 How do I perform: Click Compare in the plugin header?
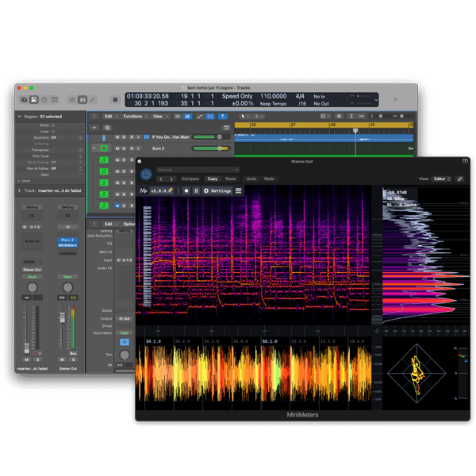click(190, 178)
